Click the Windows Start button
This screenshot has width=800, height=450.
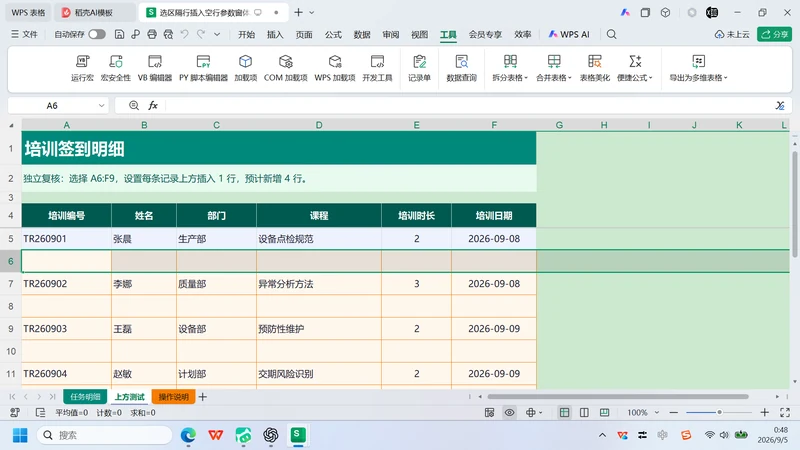pyautogui.click(x=20, y=435)
